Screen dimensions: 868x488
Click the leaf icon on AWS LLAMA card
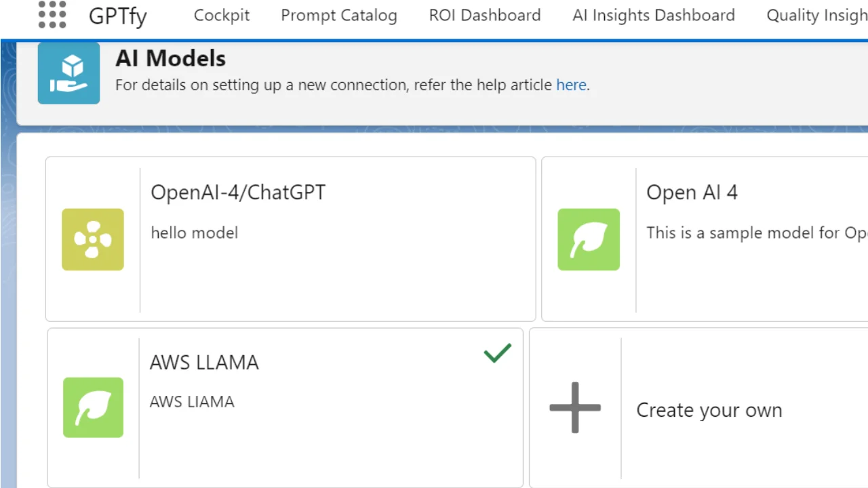coord(93,407)
